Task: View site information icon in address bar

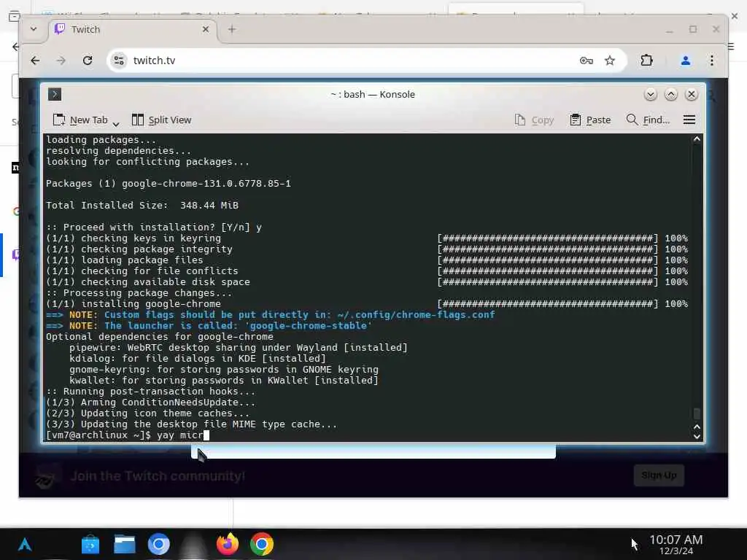Action: coord(119,61)
